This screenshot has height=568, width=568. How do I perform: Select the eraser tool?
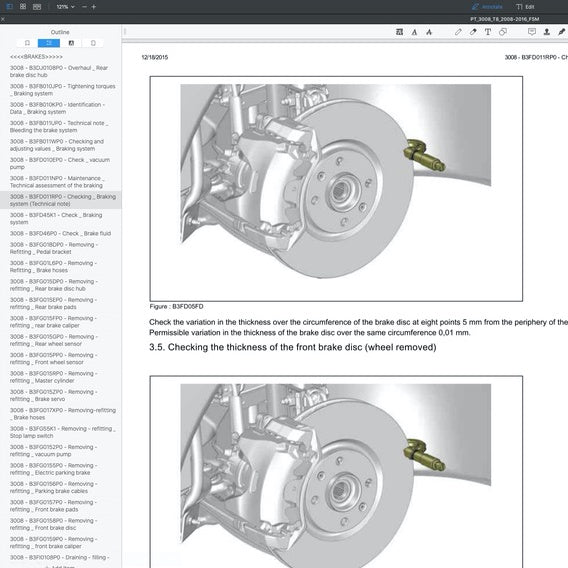point(473,32)
